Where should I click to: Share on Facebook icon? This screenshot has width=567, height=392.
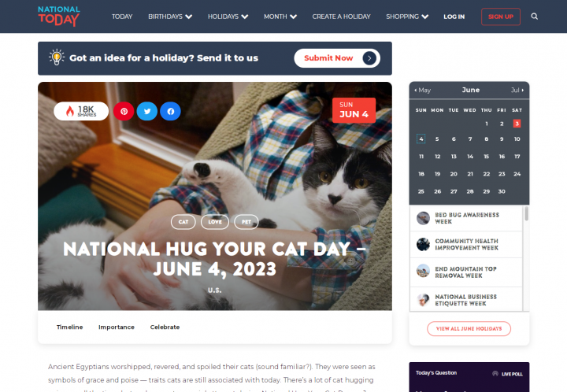pos(170,111)
